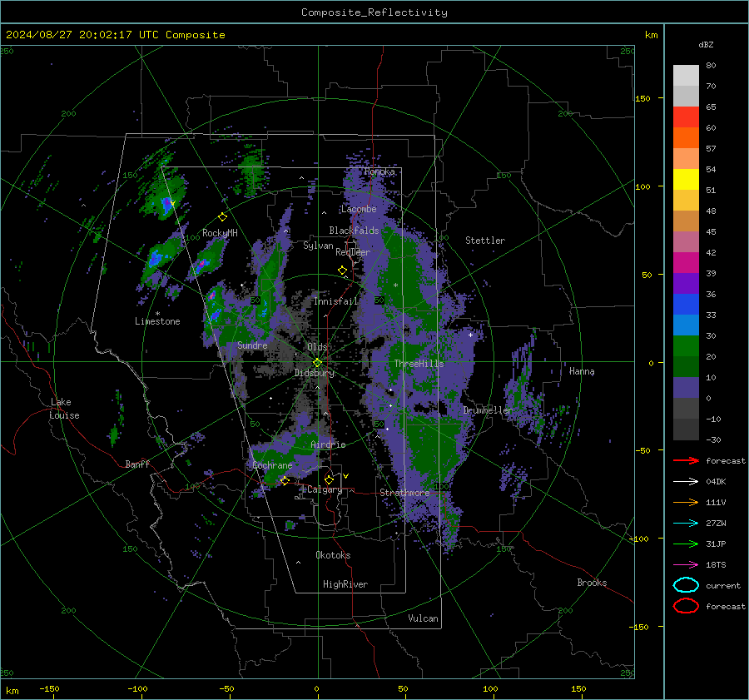749x700 pixels.
Task: Click the RedDeer city label
Action: (x=353, y=252)
